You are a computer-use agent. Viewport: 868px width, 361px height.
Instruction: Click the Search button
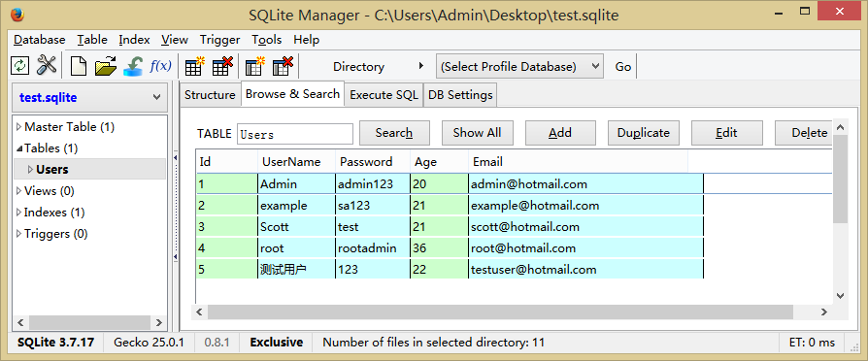tap(394, 133)
